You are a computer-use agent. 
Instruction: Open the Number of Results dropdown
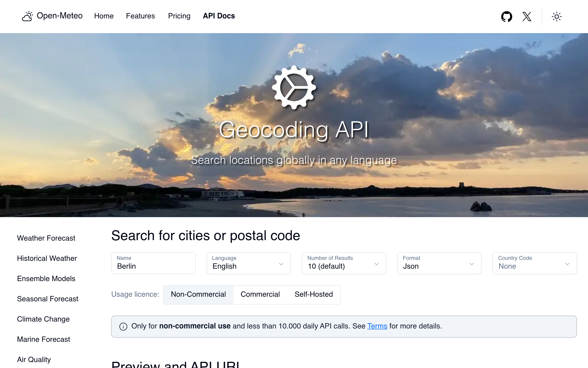(x=344, y=263)
